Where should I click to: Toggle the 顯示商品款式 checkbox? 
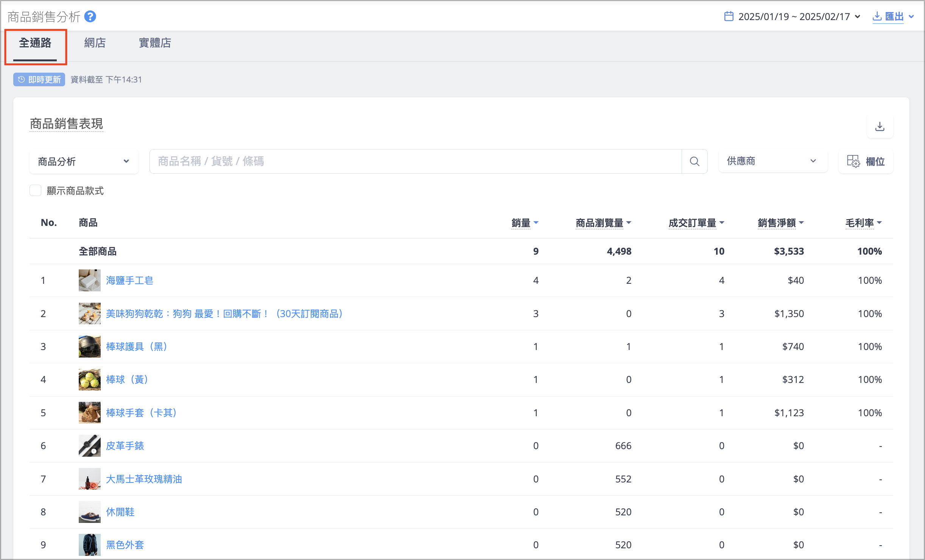36,191
